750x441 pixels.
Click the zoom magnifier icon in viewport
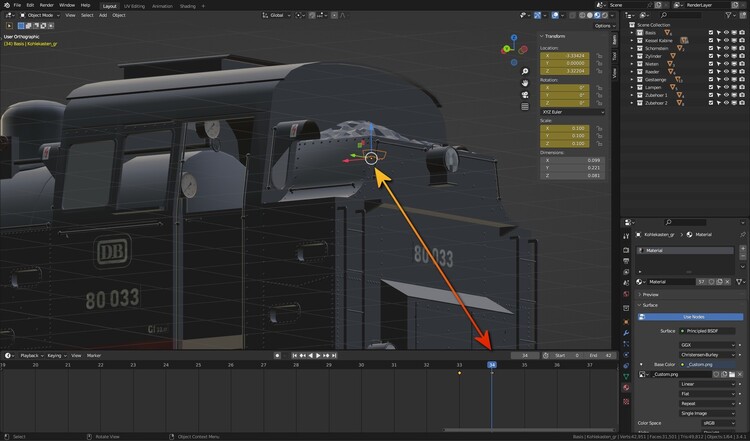[x=525, y=71]
